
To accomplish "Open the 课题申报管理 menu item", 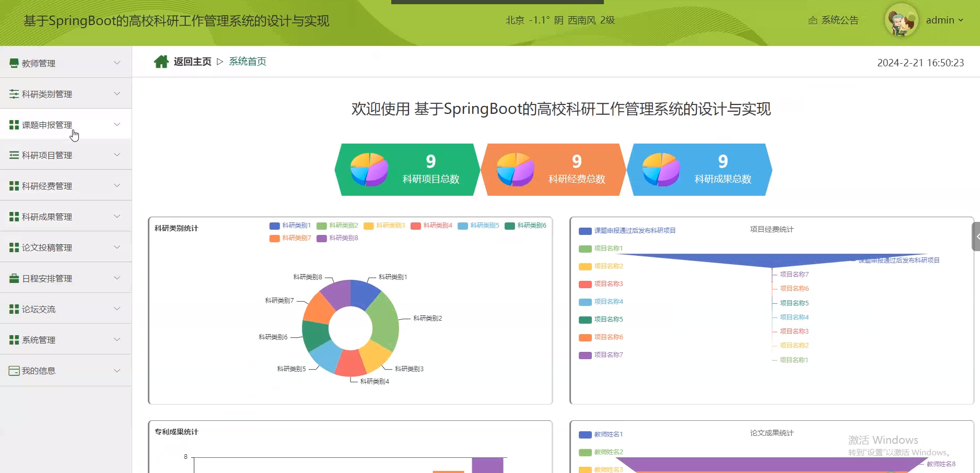I will pyautogui.click(x=66, y=124).
